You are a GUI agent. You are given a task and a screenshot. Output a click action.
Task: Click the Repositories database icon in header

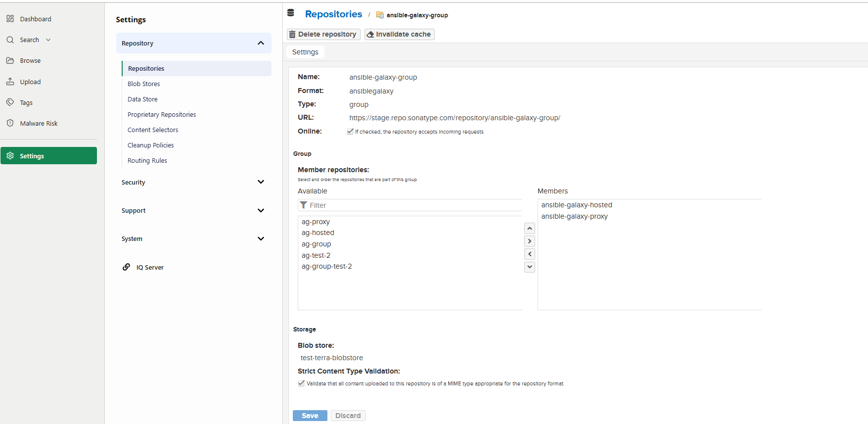point(291,13)
